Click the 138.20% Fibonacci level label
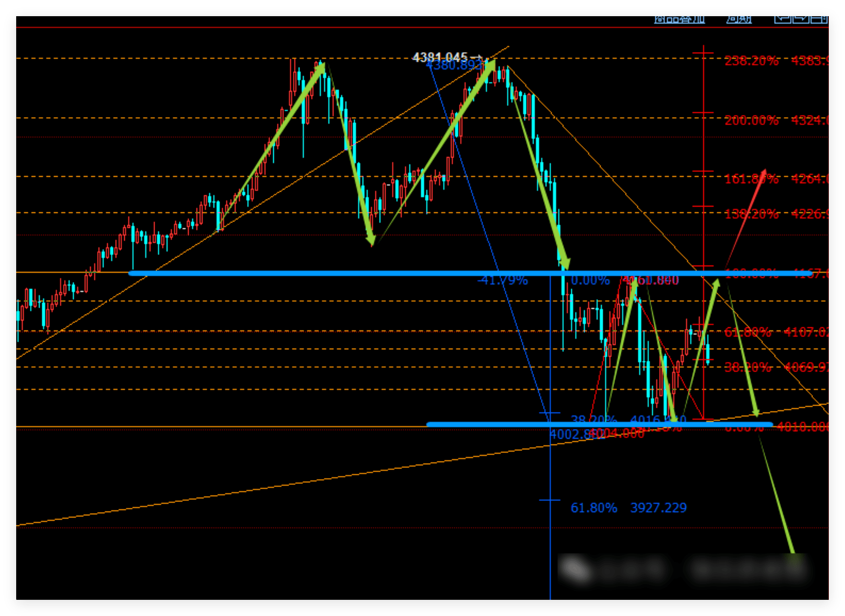 751,214
